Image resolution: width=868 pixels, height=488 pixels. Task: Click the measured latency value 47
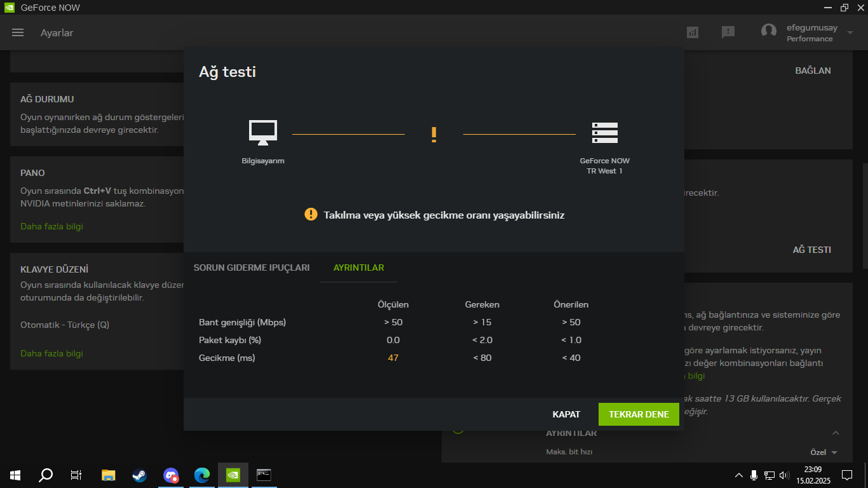click(393, 358)
